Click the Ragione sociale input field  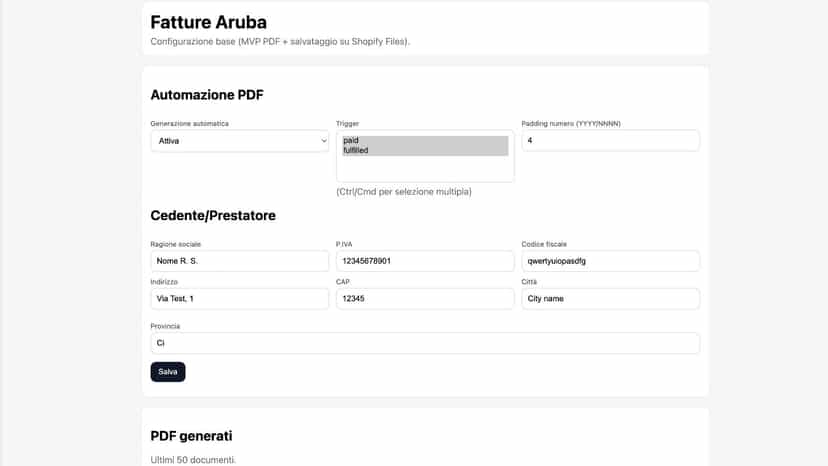tap(239, 261)
